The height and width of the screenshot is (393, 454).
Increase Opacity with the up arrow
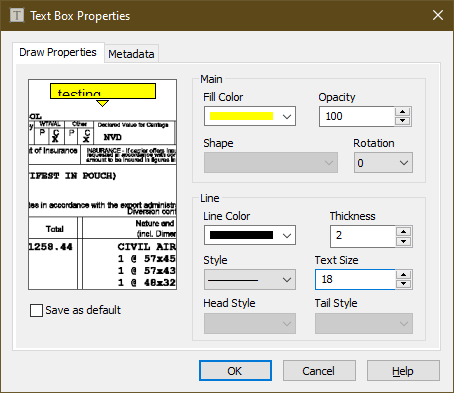tap(403, 112)
